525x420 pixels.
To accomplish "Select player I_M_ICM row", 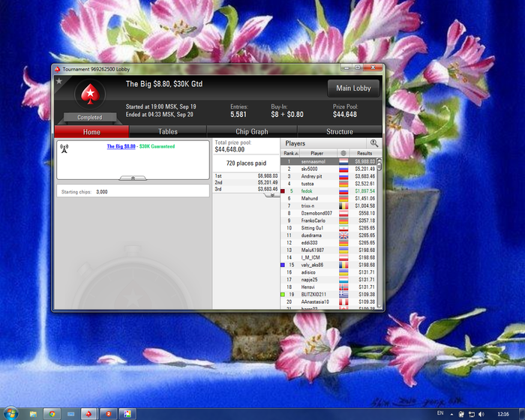I will (328, 257).
